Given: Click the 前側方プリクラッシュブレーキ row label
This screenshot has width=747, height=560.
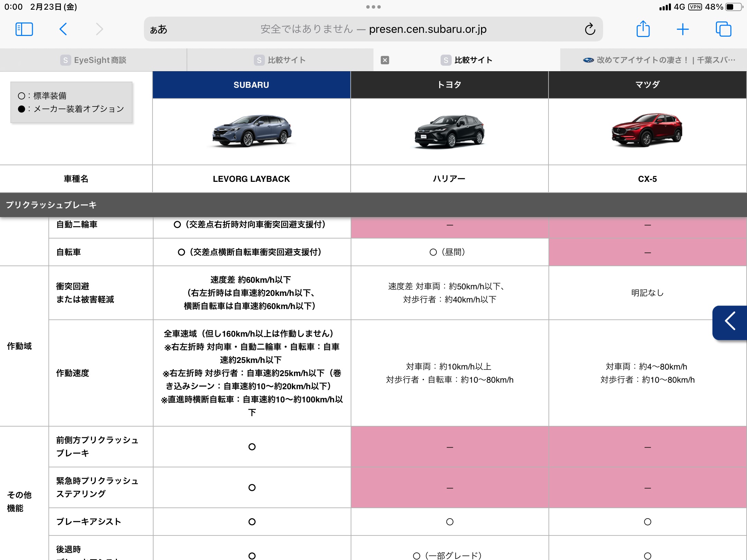Looking at the screenshot, I should [x=97, y=447].
